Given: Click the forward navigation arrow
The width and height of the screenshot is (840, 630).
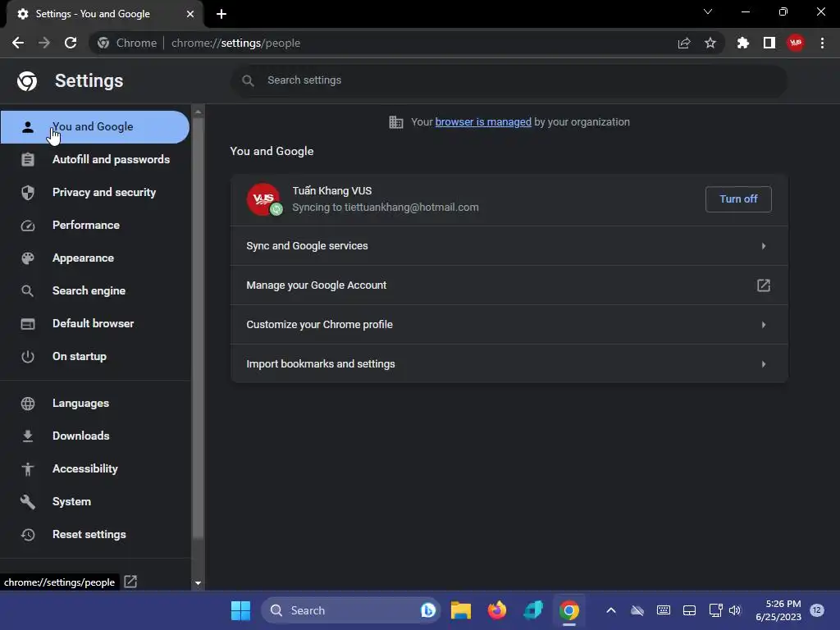Looking at the screenshot, I should [44, 43].
